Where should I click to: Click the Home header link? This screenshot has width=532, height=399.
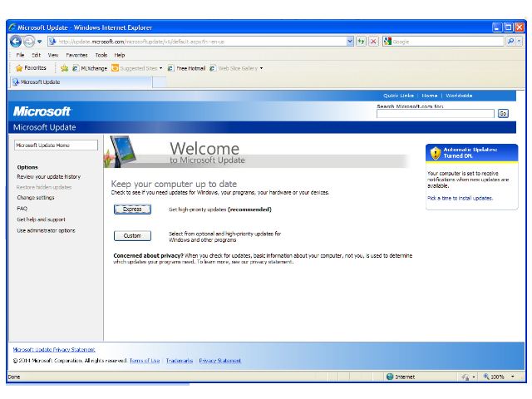point(430,96)
